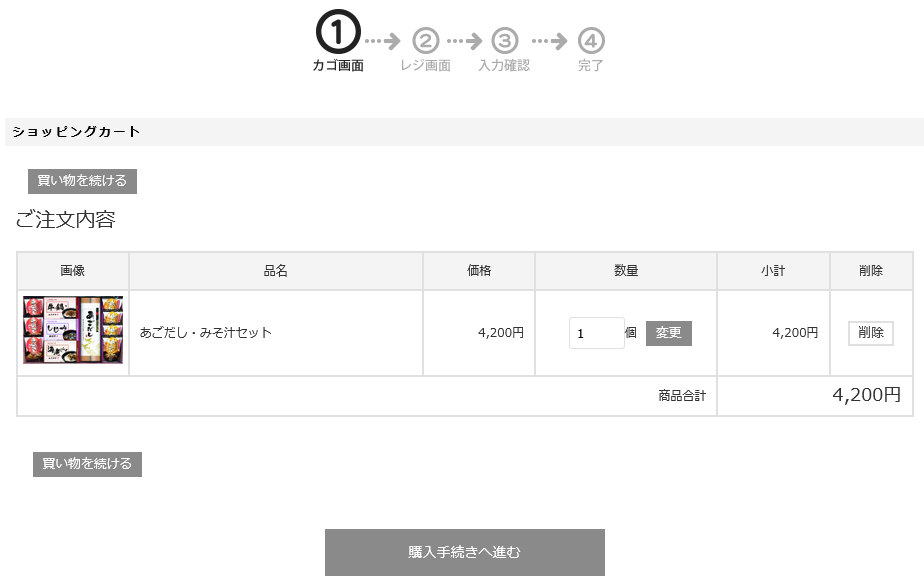Click the 変更 button to update quantity
924x582 pixels.
(669, 333)
